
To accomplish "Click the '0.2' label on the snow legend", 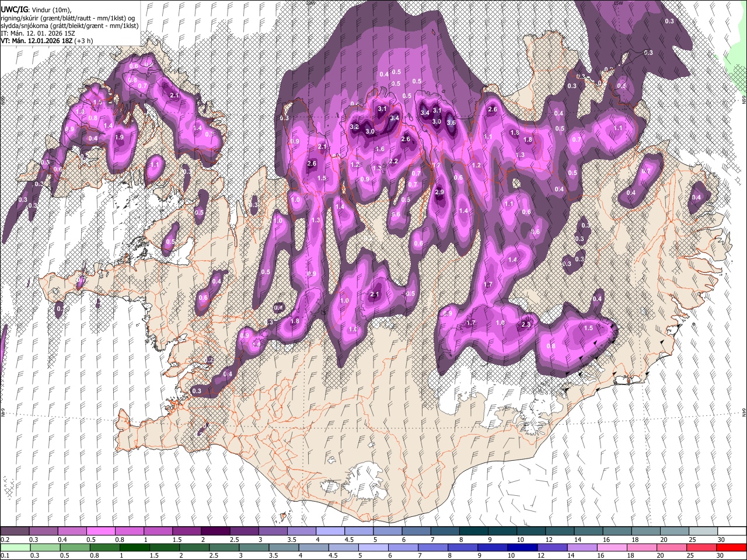I will 5,540.
